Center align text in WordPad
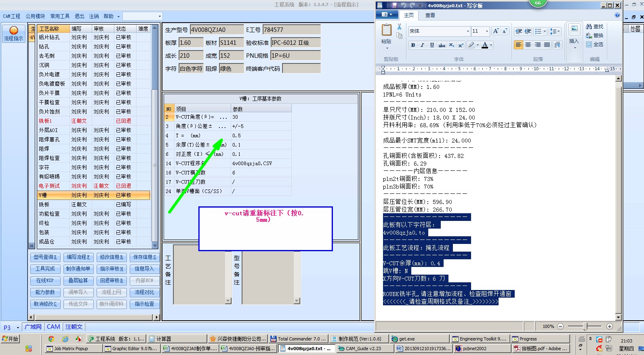Viewport: 644px width, 355px height. pyautogui.click(x=528, y=45)
